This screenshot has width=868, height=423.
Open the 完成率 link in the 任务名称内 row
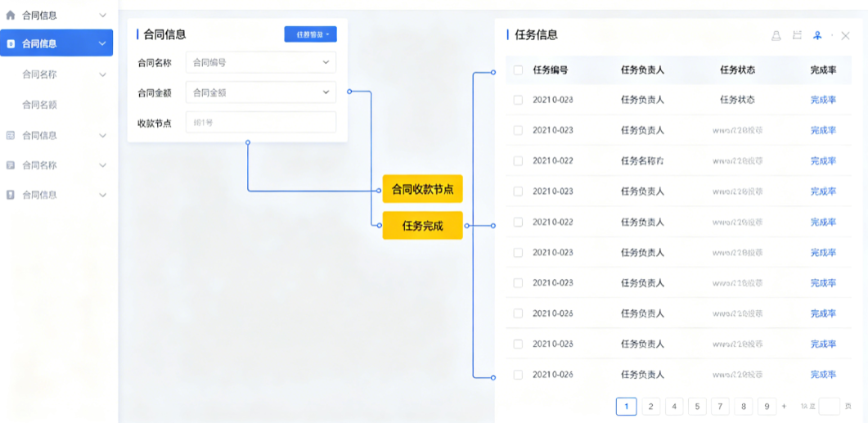tap(823, 160)
